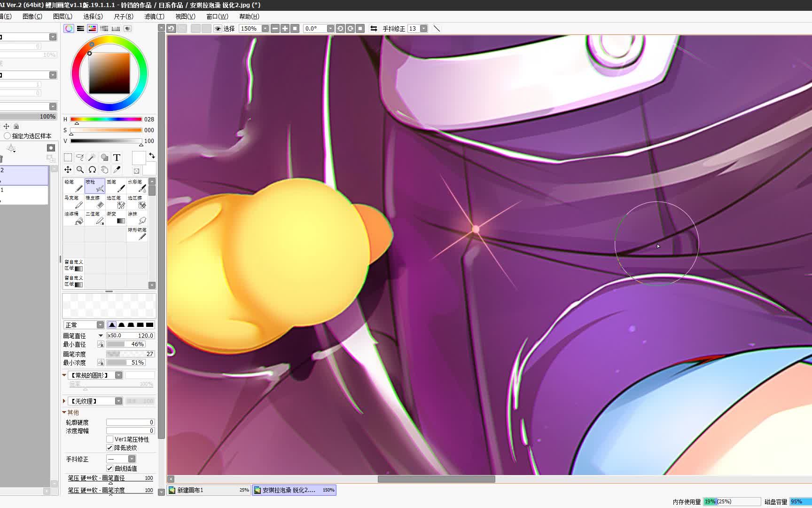
Task: Uncheck 曲线插值 checkbox
Action: (x=110, y=468)
